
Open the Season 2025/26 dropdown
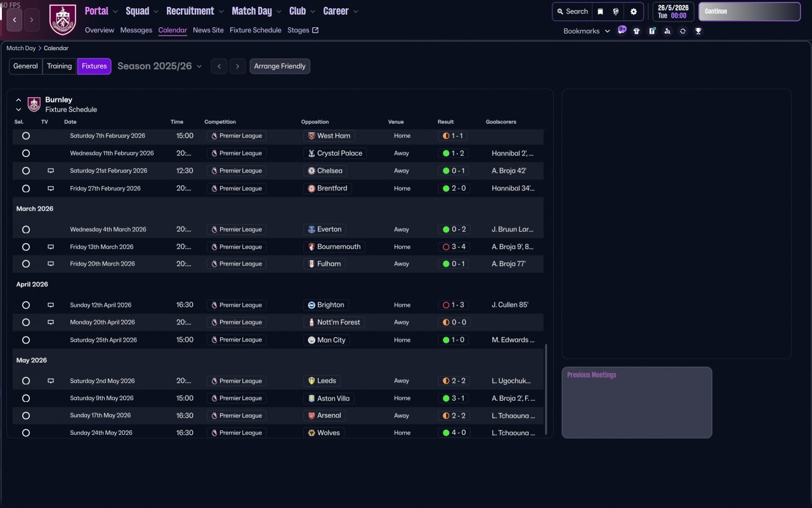160,66
